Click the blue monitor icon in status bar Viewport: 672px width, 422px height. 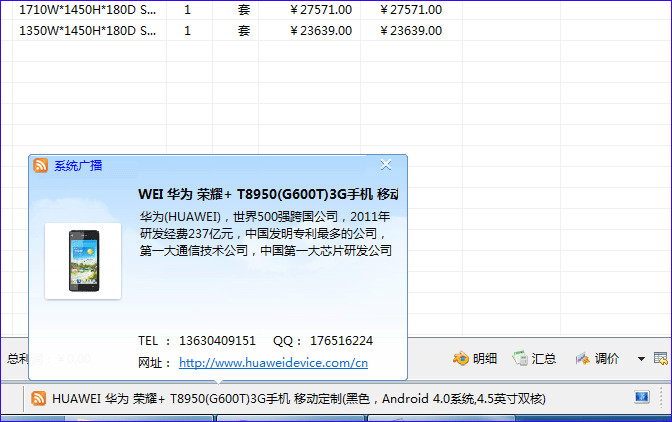point(642,397)
